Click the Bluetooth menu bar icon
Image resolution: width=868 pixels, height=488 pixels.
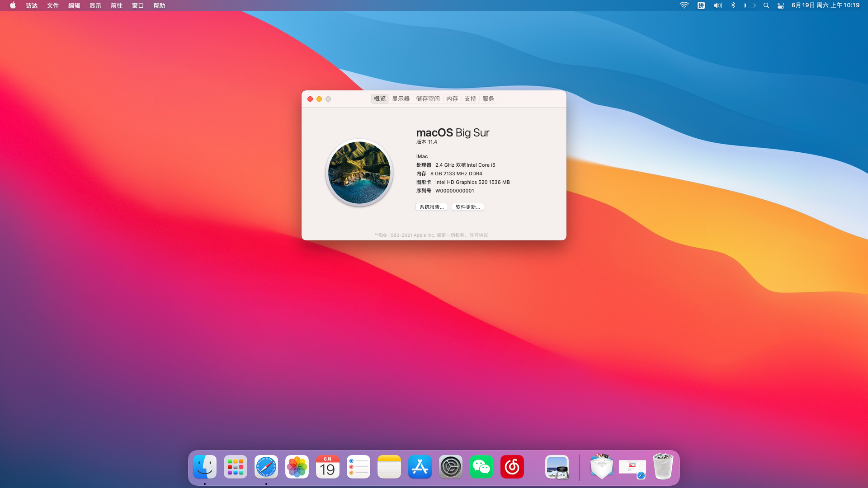733,5
